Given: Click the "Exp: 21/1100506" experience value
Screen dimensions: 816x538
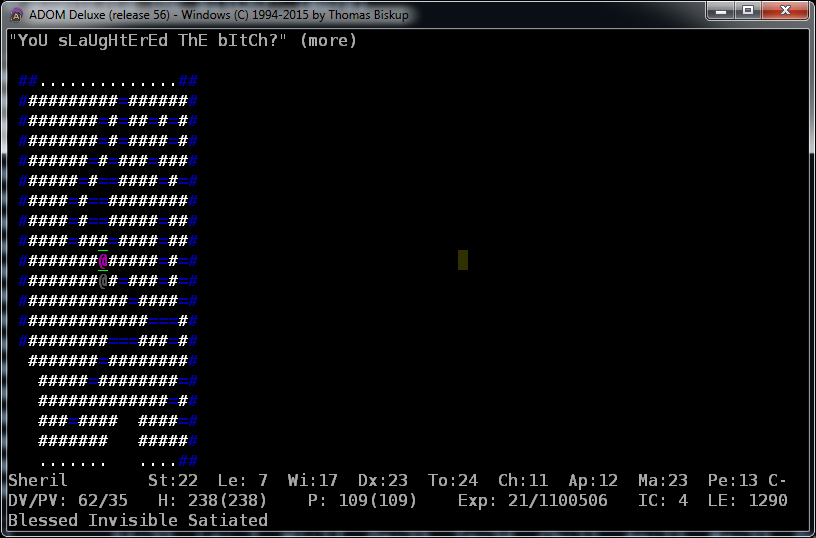Looking at the screenshot, I should (x=532, y=501).
